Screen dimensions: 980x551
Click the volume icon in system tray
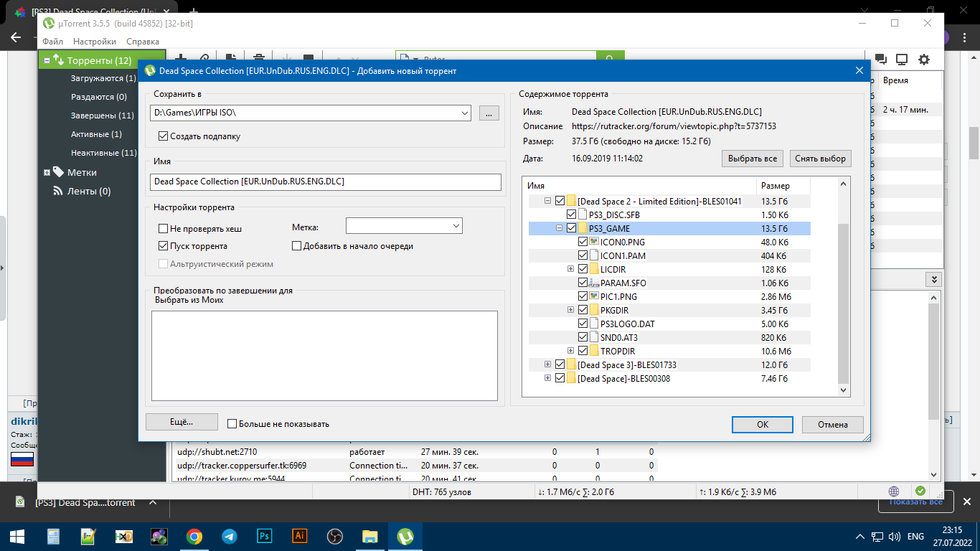point(894,537)
